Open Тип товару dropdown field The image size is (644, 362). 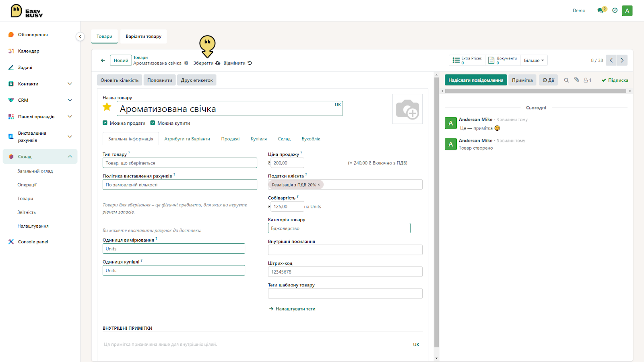180,163
